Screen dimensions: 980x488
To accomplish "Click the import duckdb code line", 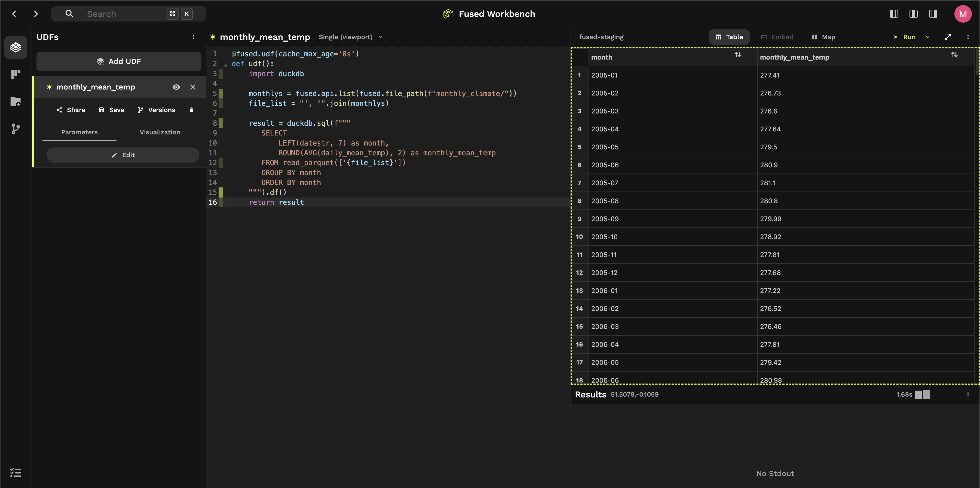I will click(276, 74).
